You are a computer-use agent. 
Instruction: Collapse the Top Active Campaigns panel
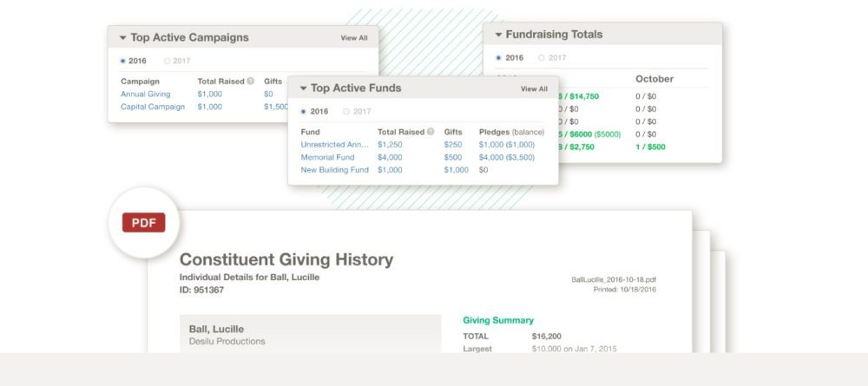click(x=123, y=38)
